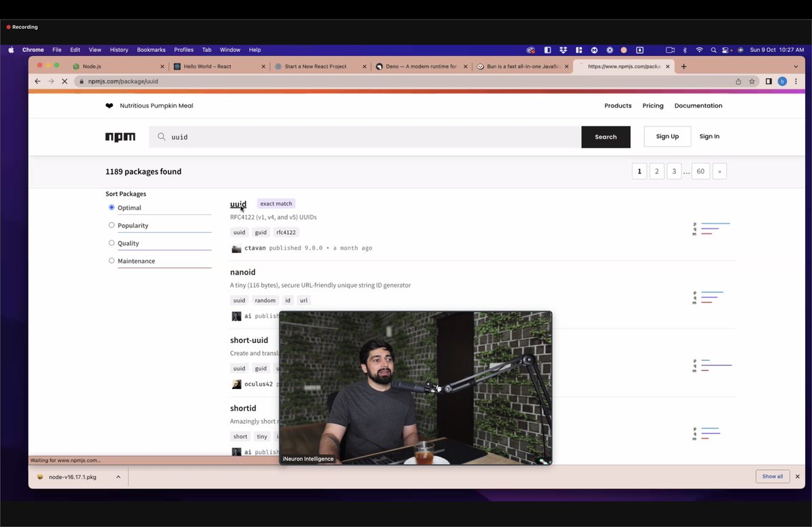Image resolution: width=812 pixels, height=527 pixels.
Task: Switch to the Node.js tab
Action: tap(117, 66)
